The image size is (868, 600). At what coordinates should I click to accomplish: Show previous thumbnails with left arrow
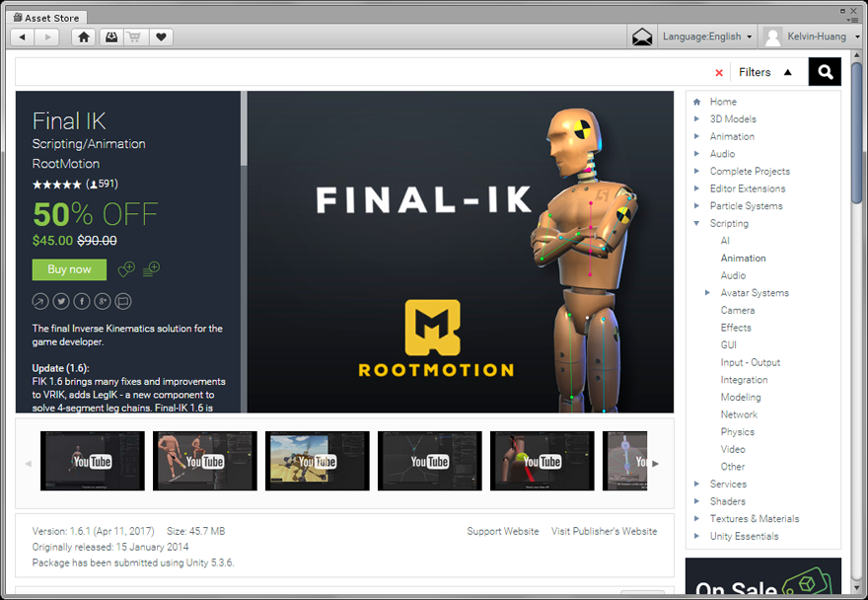coord(28,464)
